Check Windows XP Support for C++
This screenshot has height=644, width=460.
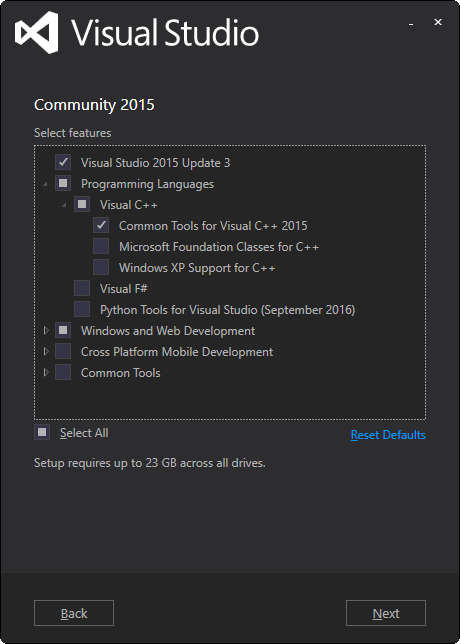[x=101, y=267]
